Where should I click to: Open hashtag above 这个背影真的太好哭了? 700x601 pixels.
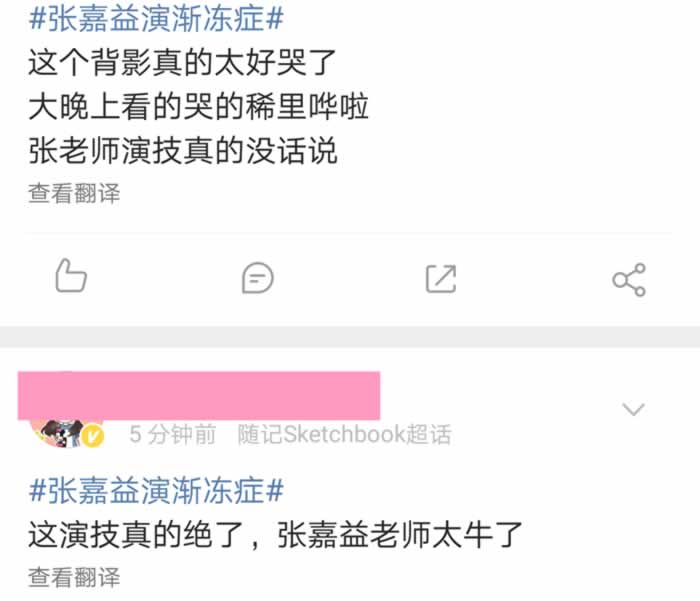point(156,19)
